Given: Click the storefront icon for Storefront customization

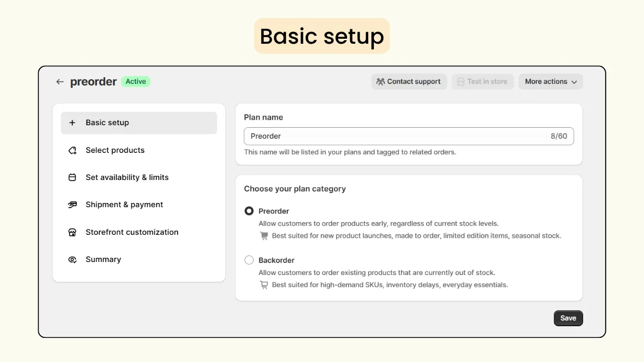Looking at the screenshot, I should coord(72,232).
